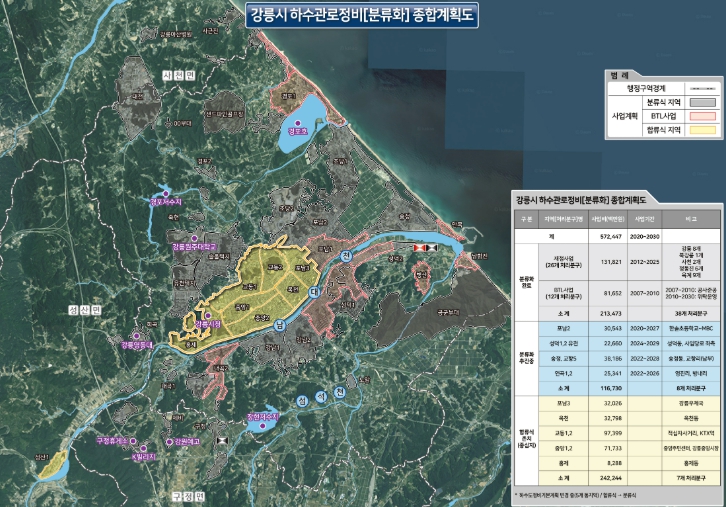Click the red bowtie symbol near the river
726x507 pixels.
tap(420, 249)
